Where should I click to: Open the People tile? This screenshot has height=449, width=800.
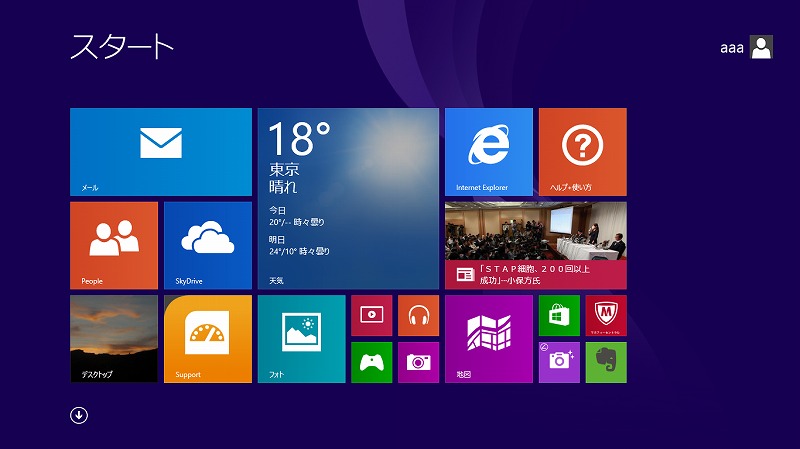point(114,245)
